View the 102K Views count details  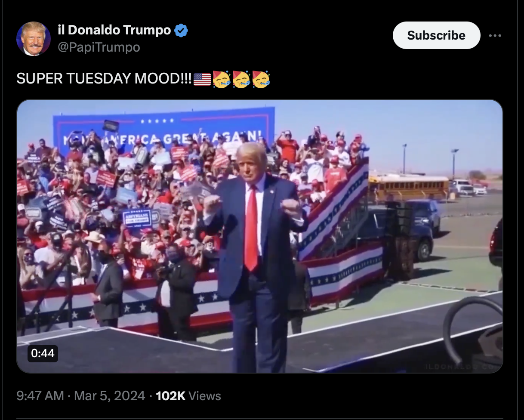188,396
